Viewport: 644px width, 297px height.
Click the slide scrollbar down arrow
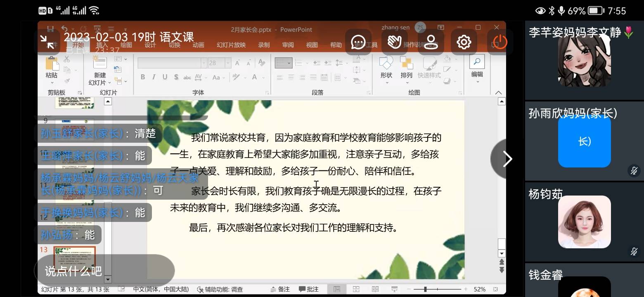[x=502, y=253]
